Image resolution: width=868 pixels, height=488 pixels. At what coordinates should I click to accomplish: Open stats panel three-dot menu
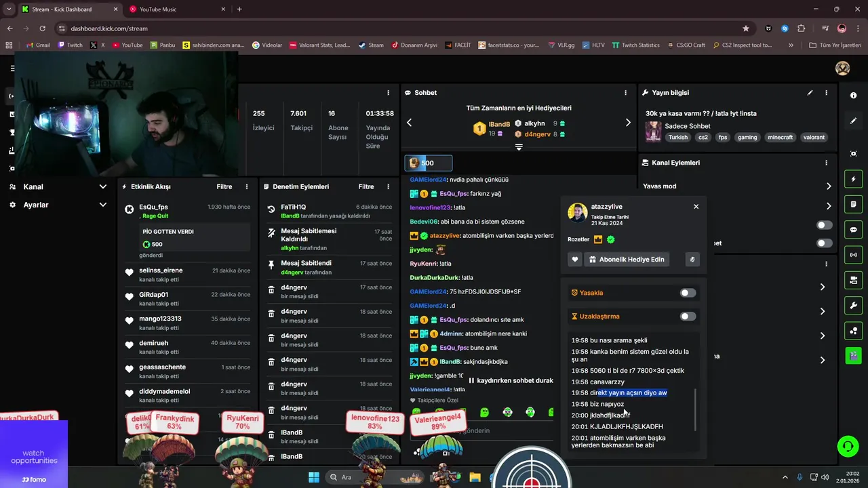coord(388,93)
